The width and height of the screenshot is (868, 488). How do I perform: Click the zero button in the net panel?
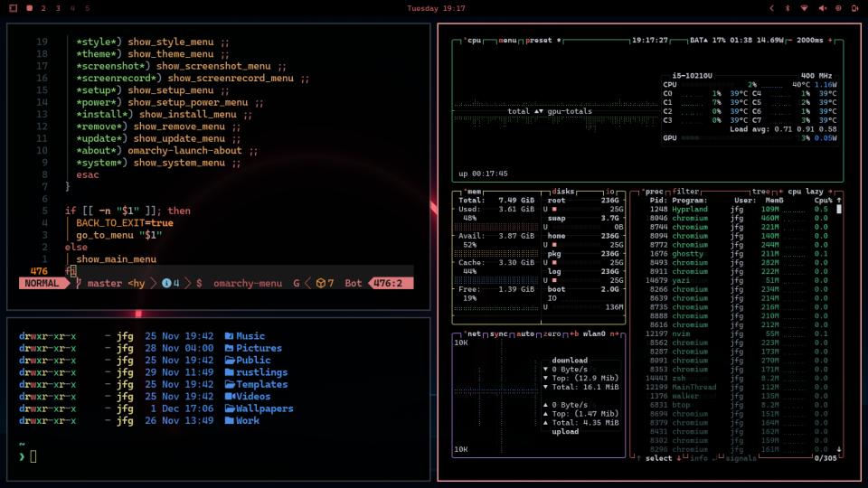point(551,334)
